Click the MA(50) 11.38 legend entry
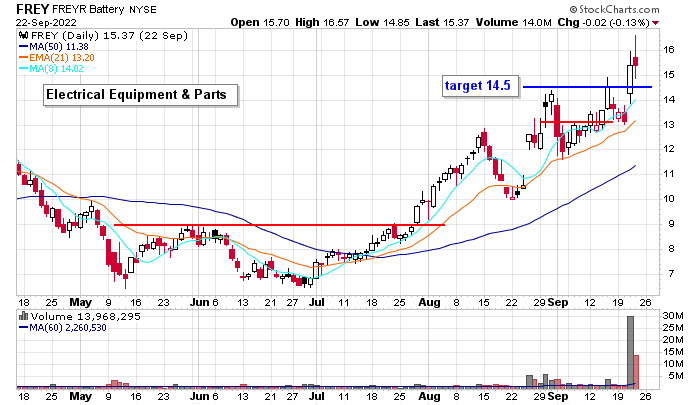The image size is (700, 405). tap(54, 47)
